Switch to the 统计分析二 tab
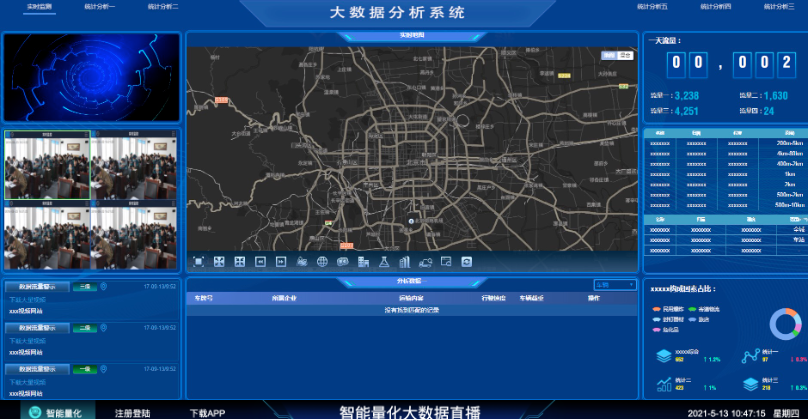 (163, 7)
